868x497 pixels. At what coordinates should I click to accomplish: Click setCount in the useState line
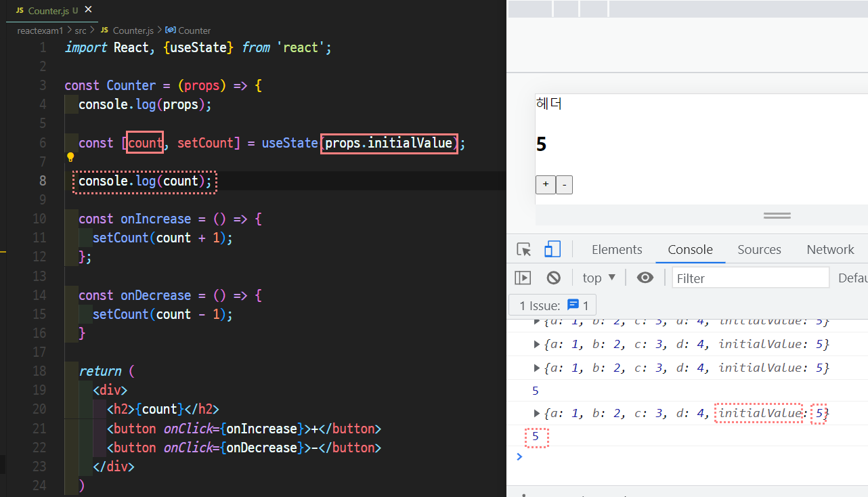[205, 143]
